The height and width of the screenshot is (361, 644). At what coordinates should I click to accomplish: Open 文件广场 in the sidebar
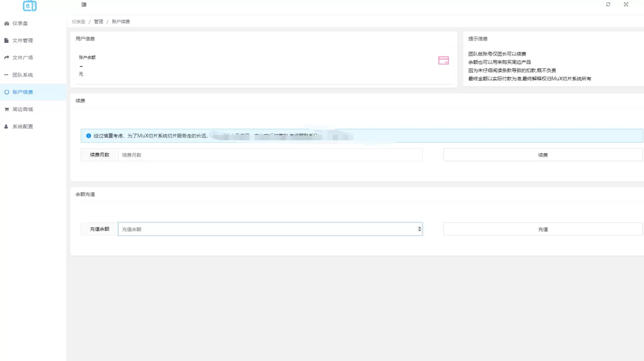pos(23,58)
